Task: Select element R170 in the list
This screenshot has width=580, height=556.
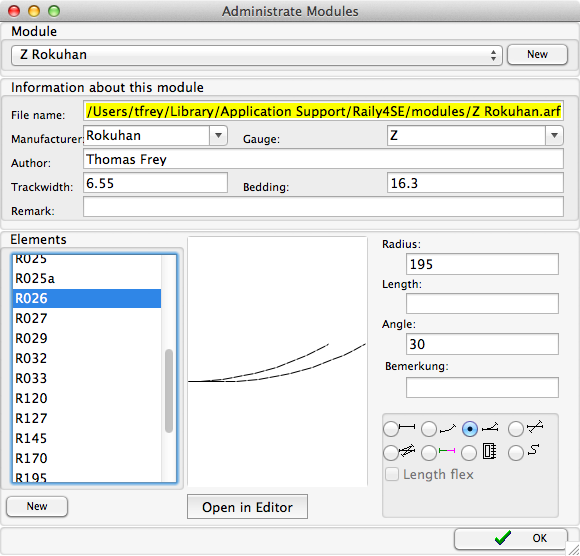Action: pos(87,458)
